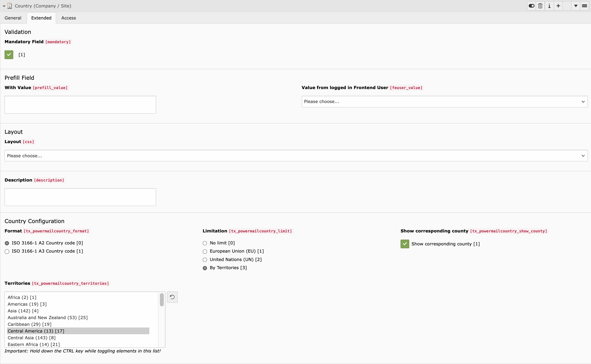Move record down with arrow icon
Image resolution: width=591 pixels, height=364 pixels.
pos(576,6)
